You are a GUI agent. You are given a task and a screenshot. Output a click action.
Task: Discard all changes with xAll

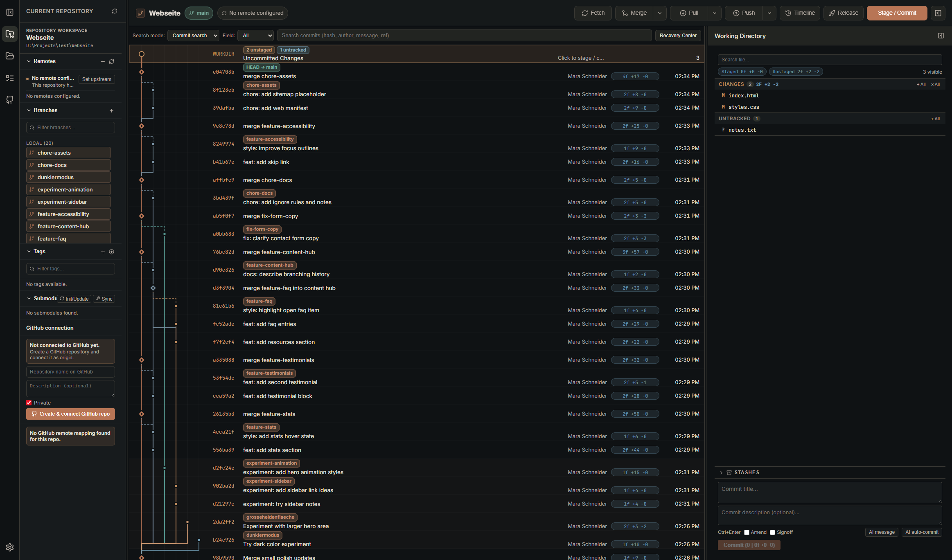[935, 85]
